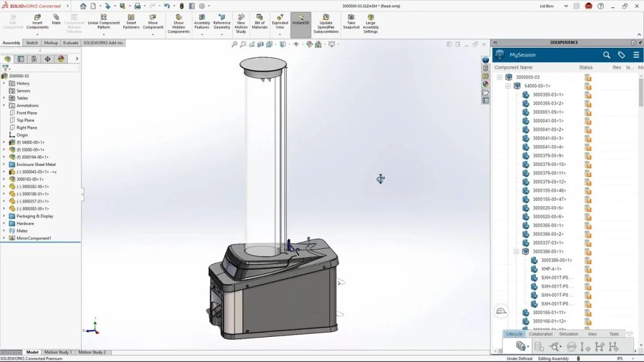Open Large Assembly Settings

[370, 23]
